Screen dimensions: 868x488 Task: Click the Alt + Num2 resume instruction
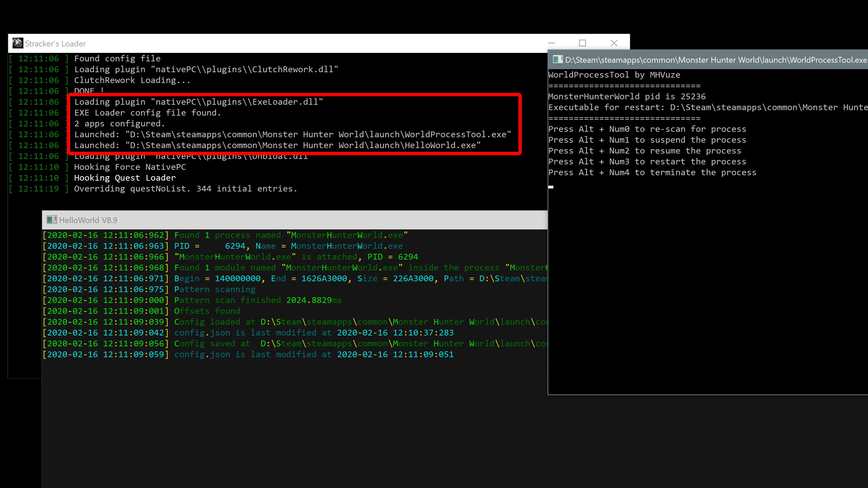[x=645, y=151]
